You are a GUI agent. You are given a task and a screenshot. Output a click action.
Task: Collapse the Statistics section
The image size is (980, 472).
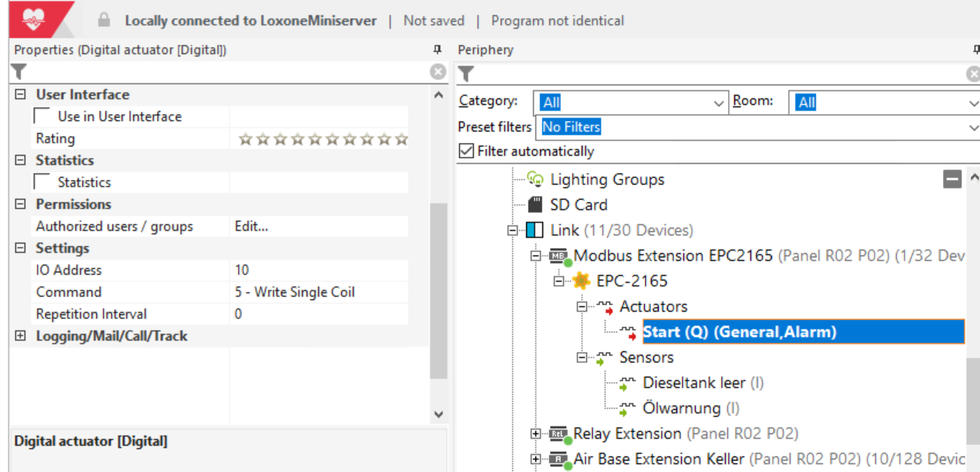[21, 160]
